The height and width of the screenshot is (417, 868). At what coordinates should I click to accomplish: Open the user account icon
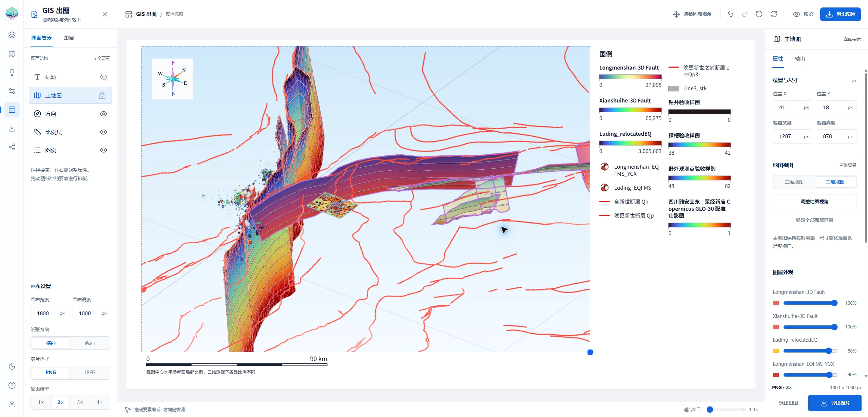(12, 404)
